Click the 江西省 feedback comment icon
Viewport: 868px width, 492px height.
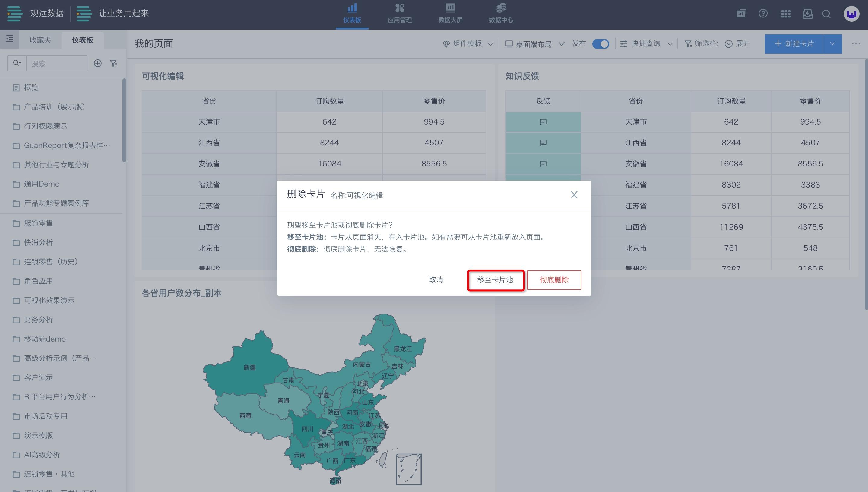pos(543,143)
